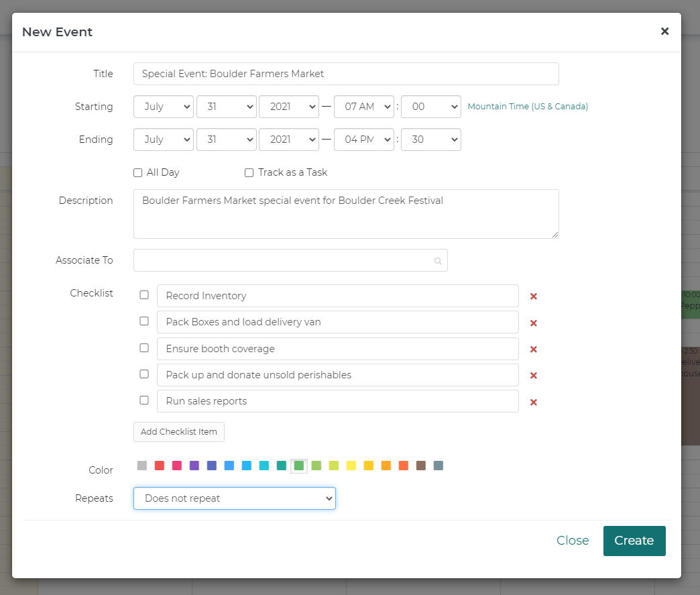Viewport: 700px width, 595px height.
Task: Delete the Pack Boxes checklist item
Action: click(x=534, y=323)
